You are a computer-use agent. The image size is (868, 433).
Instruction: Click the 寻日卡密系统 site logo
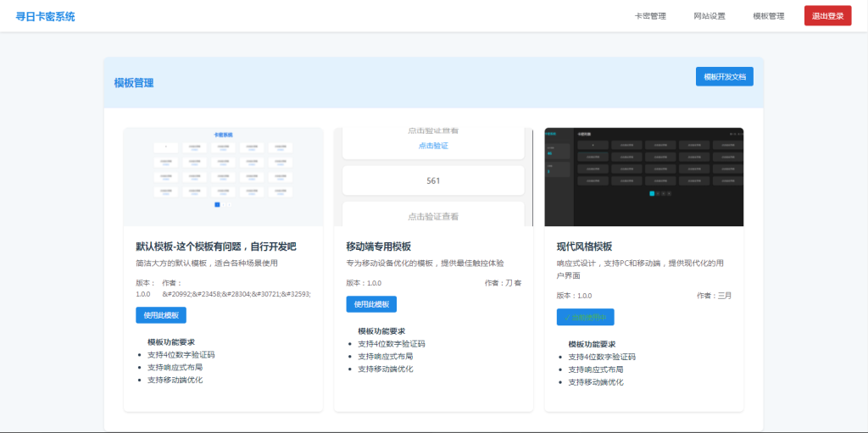pos(45,16)
